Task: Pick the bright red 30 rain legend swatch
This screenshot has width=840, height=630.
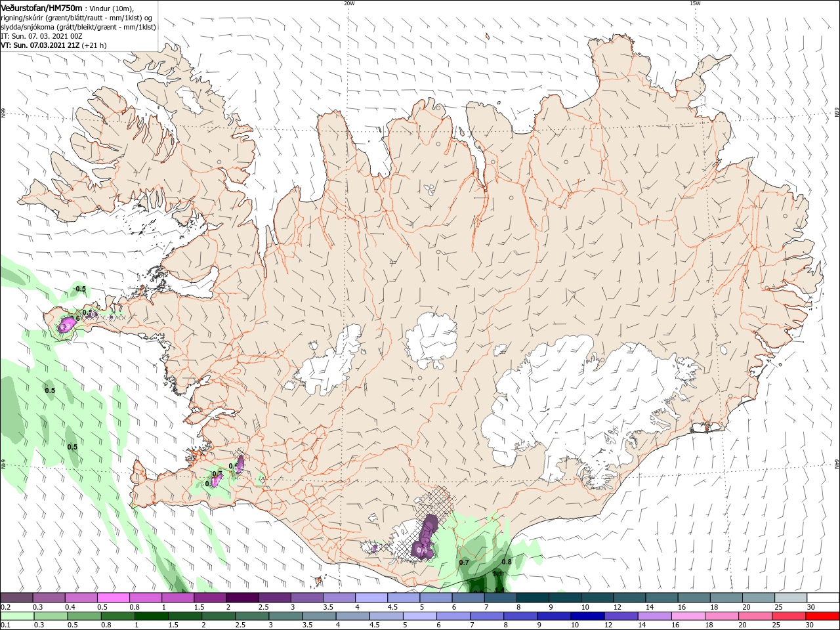Action: 822,616
